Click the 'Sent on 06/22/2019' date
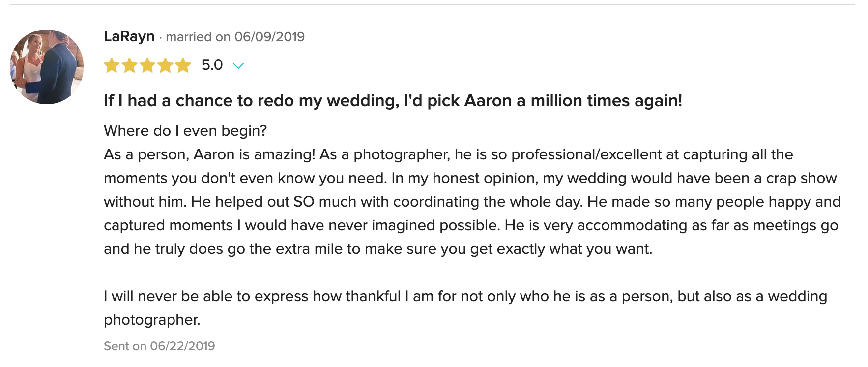The height and width of the screenshot is (367, 868). click(x=159, y=346)
